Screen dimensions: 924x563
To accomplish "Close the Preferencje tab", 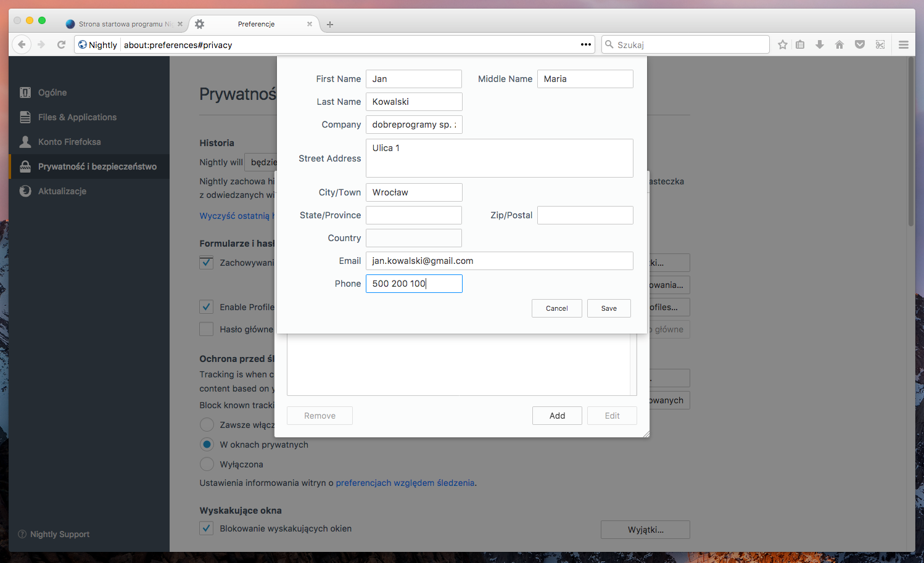I will click(310, 24).
